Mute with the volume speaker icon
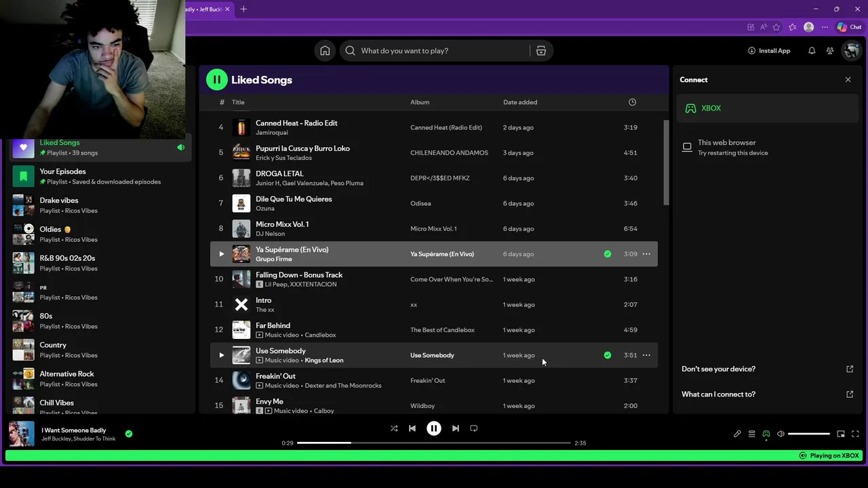The width and height of the screenshot is (868, 488). [x=781, y=434]
